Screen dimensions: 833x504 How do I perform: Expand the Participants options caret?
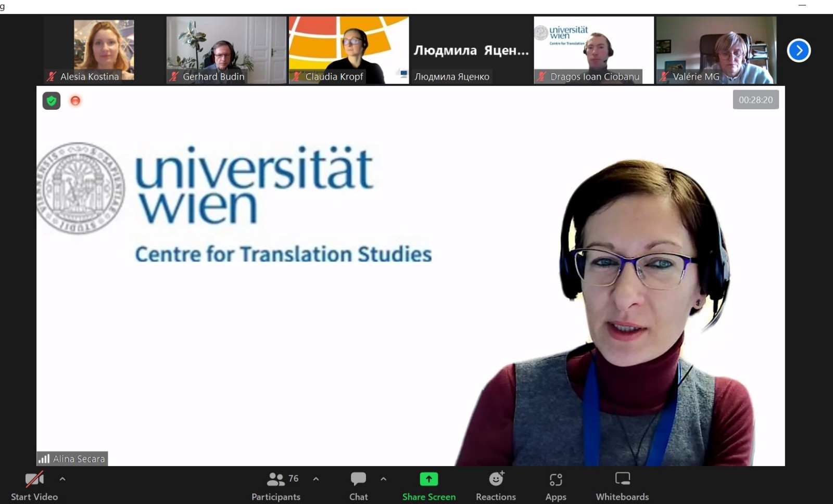pos(316,479)
